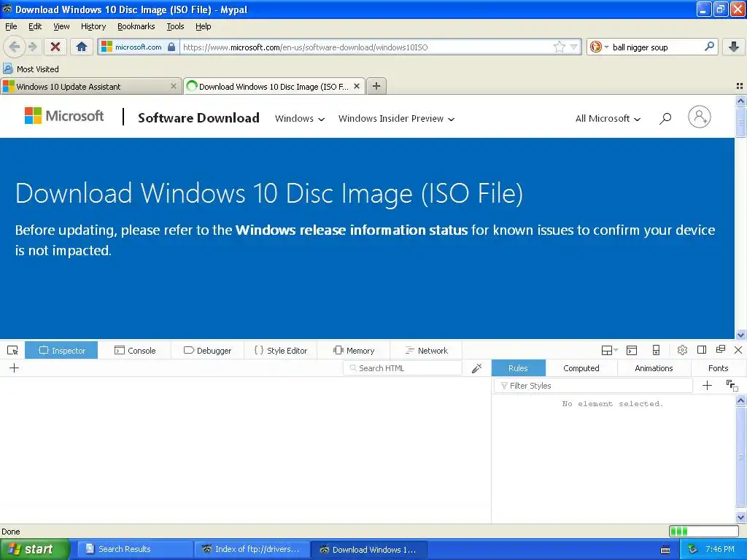Open the Tools menu
Screen dimensions: 747x560
click(175, 26)
